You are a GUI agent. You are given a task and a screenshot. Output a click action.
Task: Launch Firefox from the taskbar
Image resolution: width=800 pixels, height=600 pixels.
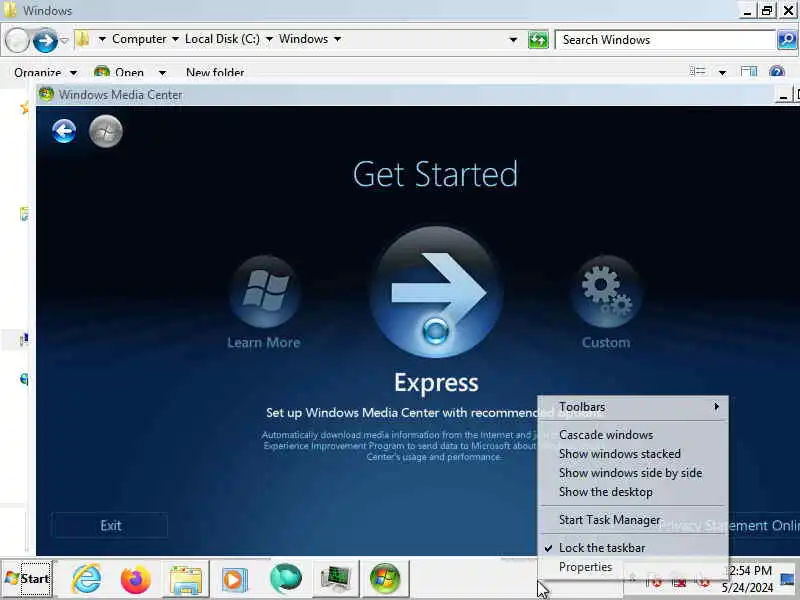tap(136, 579)
